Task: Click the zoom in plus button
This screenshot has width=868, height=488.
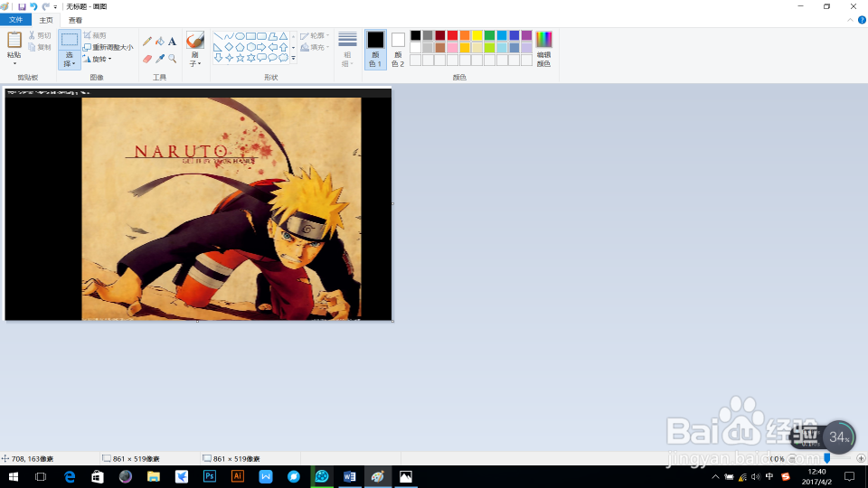Action: click(x=860, y=459)
